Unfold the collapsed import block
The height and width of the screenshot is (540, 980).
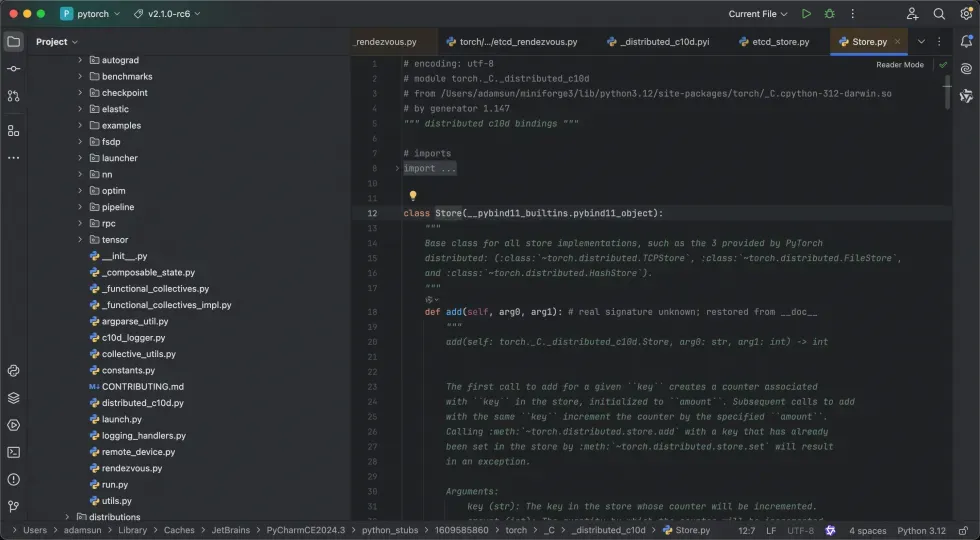coord(398,168)
